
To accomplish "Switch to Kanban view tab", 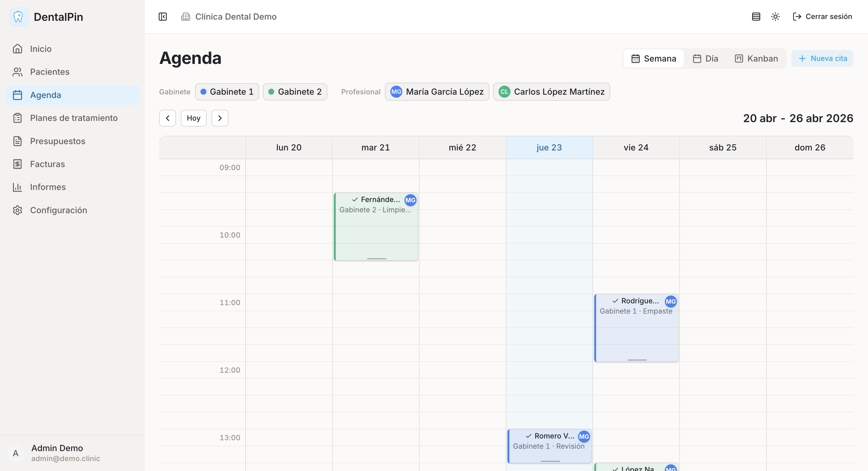I will (x=756, y=59).
